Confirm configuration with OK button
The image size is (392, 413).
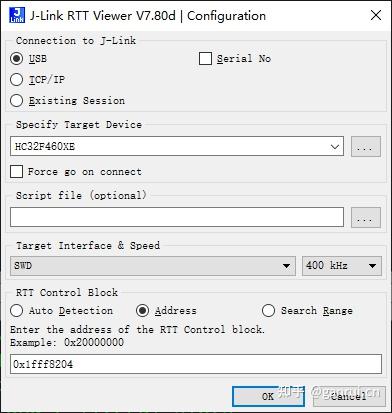[x=268, y=396]
